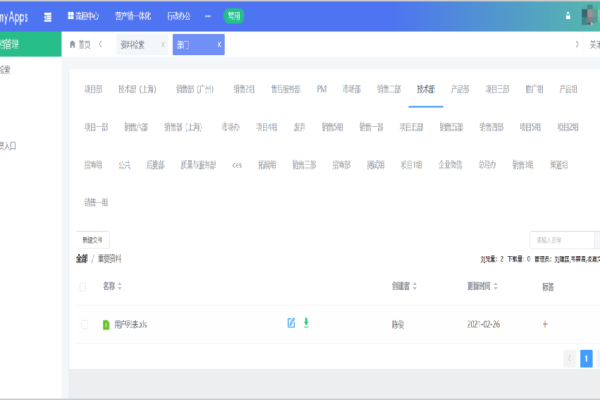Open the file 用户列表.xls

[x=130, y=325]
